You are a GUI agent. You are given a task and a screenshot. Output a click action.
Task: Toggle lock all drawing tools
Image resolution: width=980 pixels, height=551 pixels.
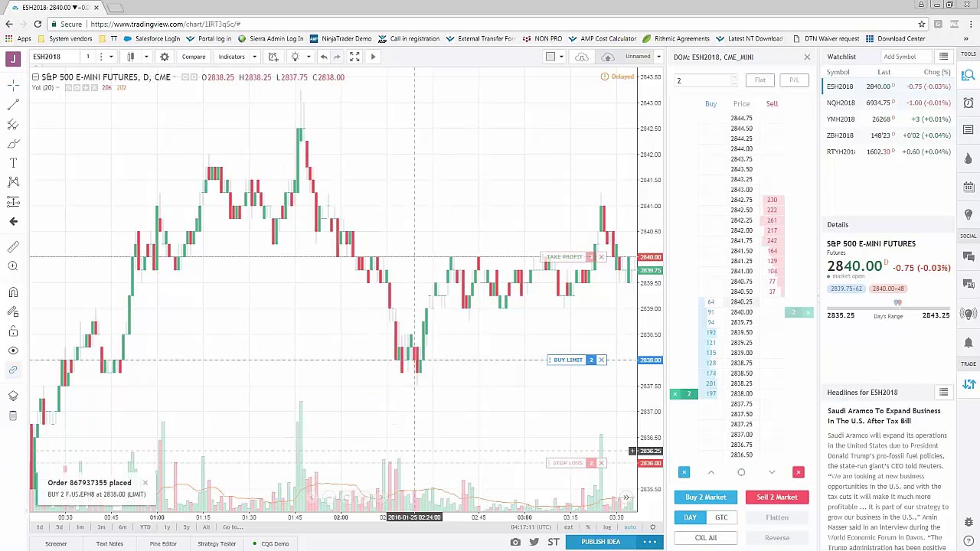tap(13, 331)
